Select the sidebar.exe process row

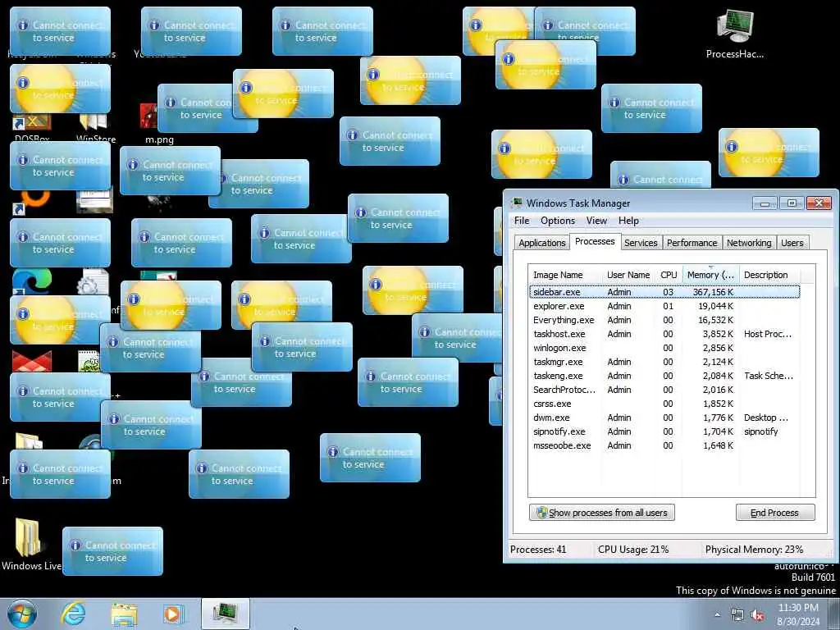tap(664, 292)
